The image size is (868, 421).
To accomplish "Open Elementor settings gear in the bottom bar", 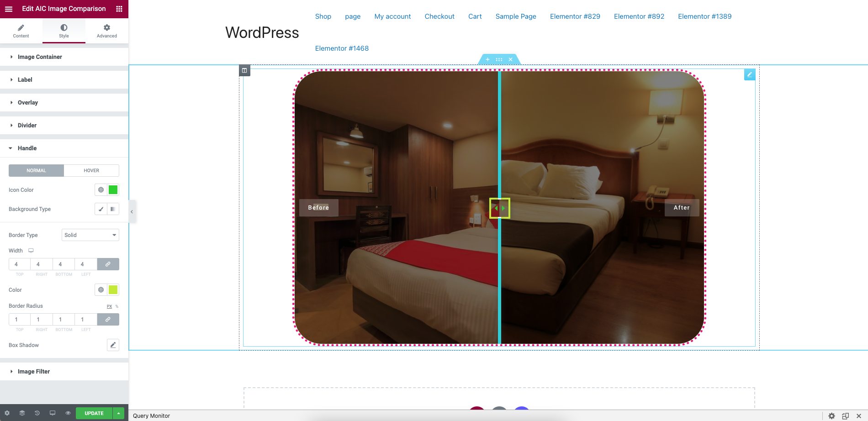I will (7, 413).
